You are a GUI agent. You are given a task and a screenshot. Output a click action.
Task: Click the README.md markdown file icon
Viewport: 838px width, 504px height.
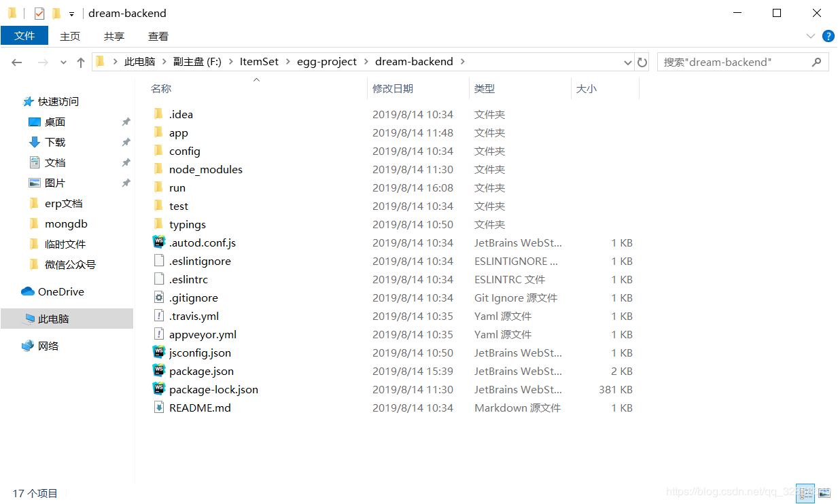pyautogui.click(x=158, y=408)
